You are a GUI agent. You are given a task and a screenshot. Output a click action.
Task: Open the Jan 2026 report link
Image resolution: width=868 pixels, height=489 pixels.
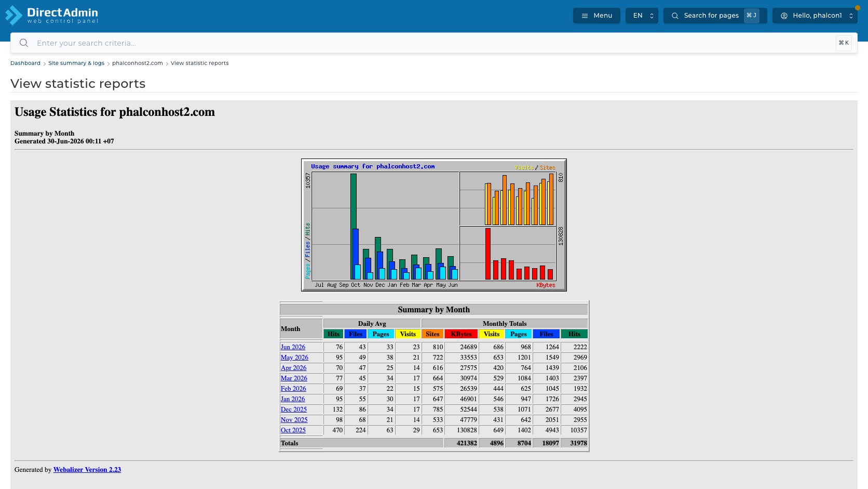click(293, 399)
